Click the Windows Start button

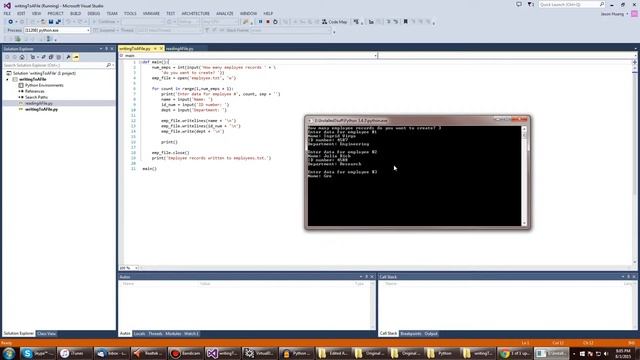[9, 353]
